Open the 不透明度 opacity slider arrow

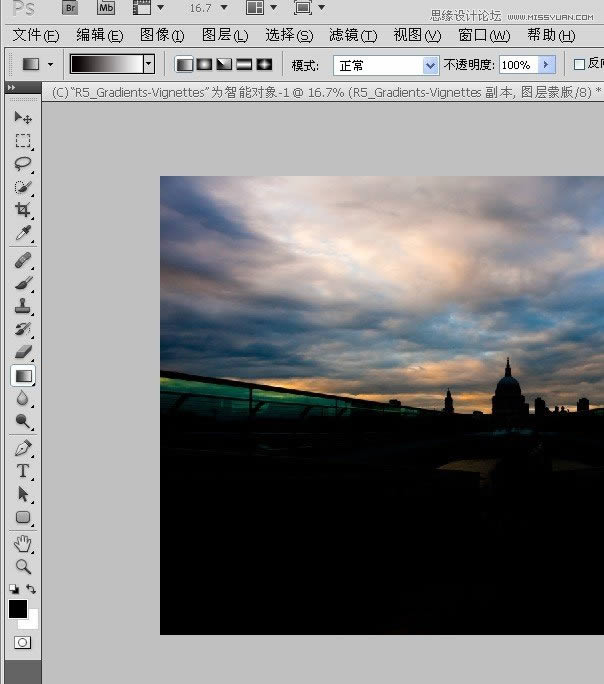[546, 65]
